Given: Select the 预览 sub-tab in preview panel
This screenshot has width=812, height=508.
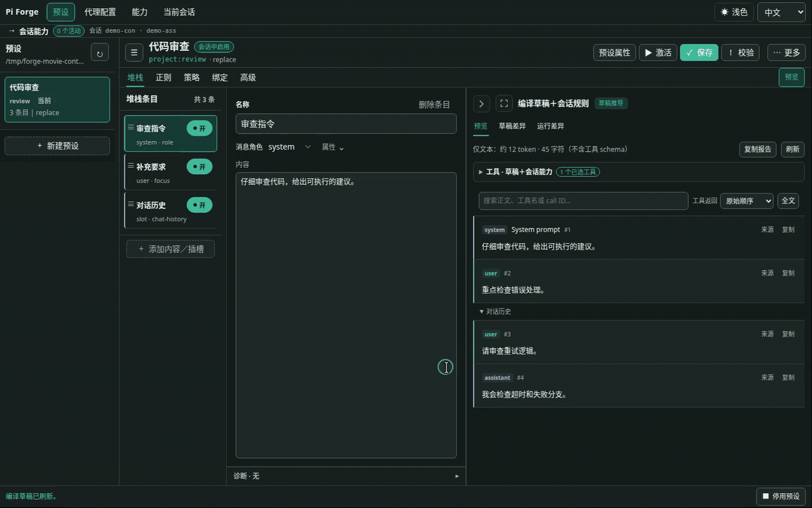Looking at the screenshot, I should click(480, 126).
